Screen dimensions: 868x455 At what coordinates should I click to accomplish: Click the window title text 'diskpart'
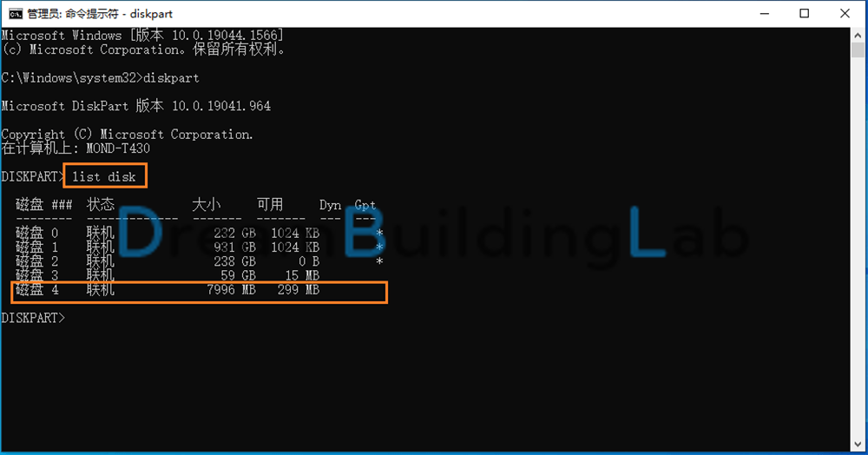151,14
